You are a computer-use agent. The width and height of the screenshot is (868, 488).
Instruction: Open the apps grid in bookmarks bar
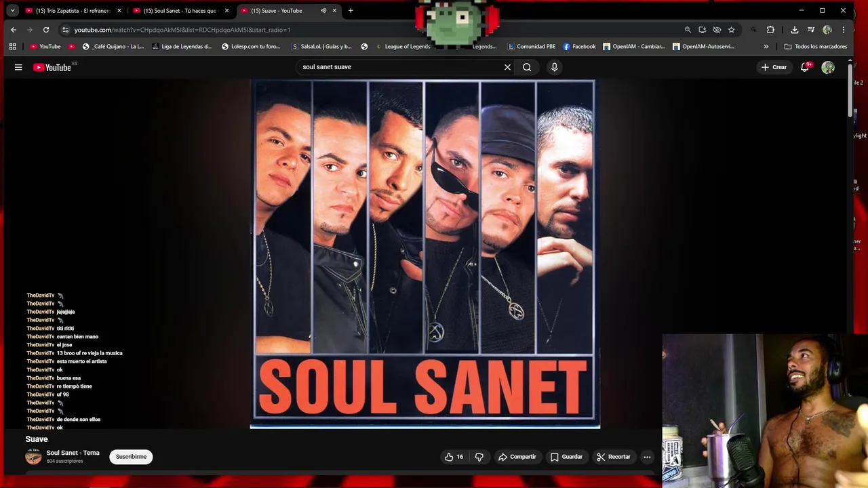pos(12,47)
